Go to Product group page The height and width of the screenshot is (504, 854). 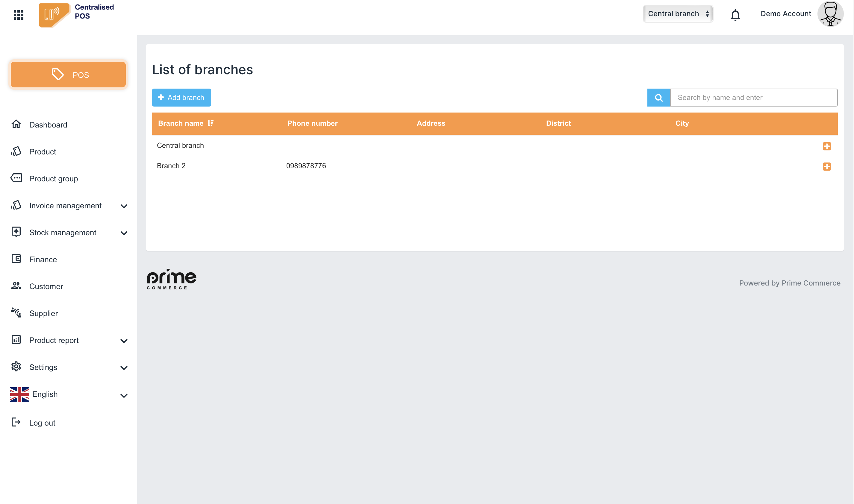click(x=53, y=179)
